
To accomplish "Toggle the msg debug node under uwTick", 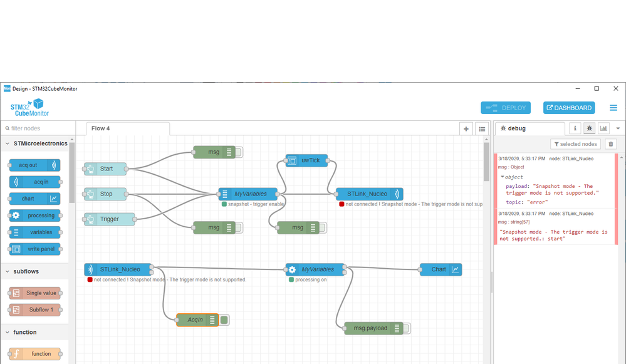I will point(323,227).
